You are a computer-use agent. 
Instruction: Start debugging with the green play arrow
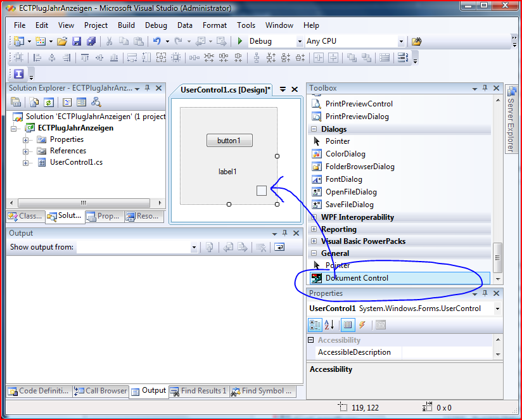(239, 41)
